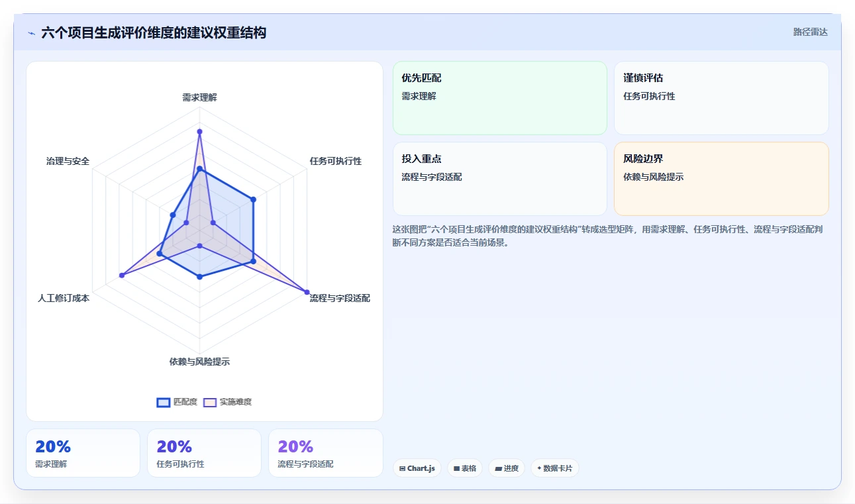Toggle the 实施难度 legend item
Screen dimensions: 855x504
pyautogui.click(x=227, y=402)
